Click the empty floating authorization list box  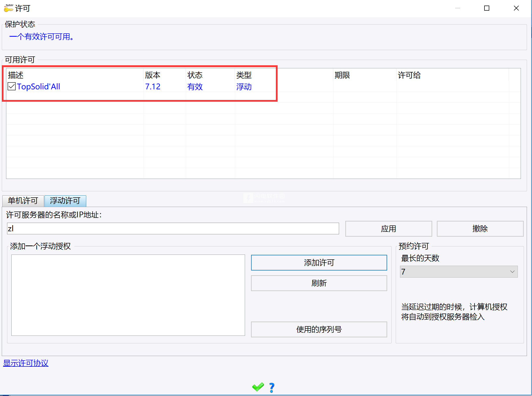pos(128,295)
